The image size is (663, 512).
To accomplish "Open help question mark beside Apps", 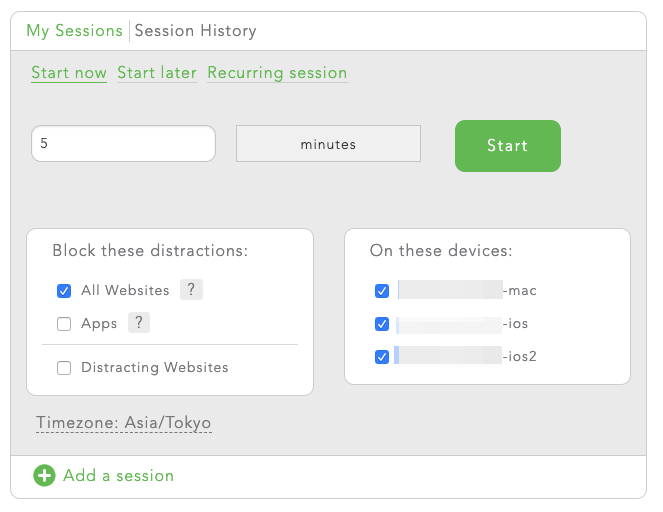I will point(139,323).
